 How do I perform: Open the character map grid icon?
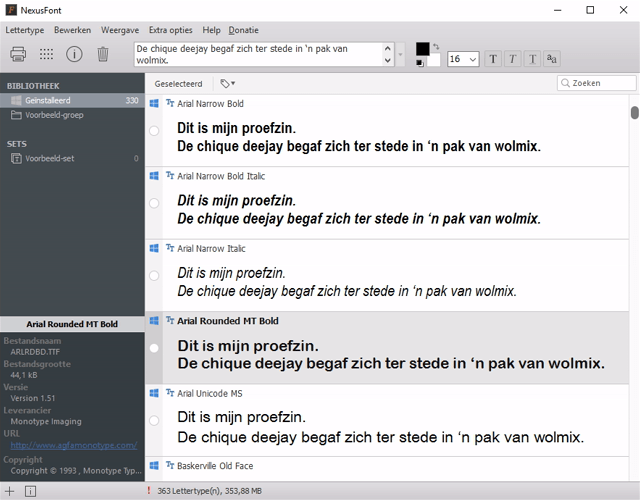[46, 54]
